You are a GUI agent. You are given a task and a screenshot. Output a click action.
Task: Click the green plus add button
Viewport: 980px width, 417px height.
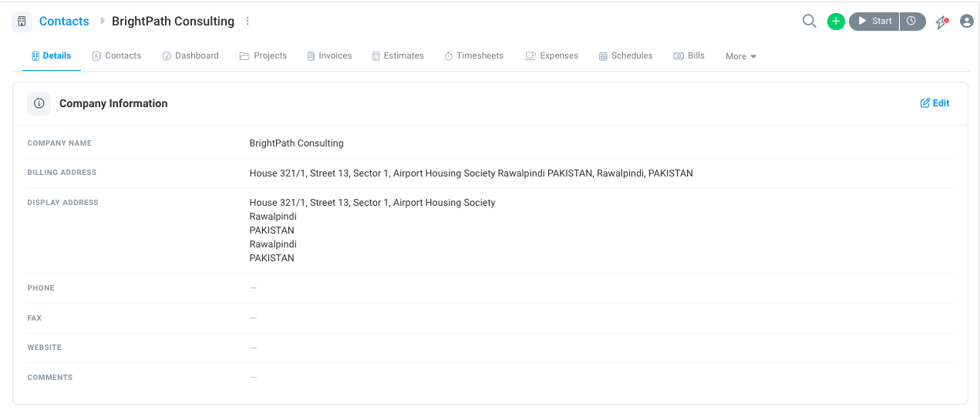point(836,22)
